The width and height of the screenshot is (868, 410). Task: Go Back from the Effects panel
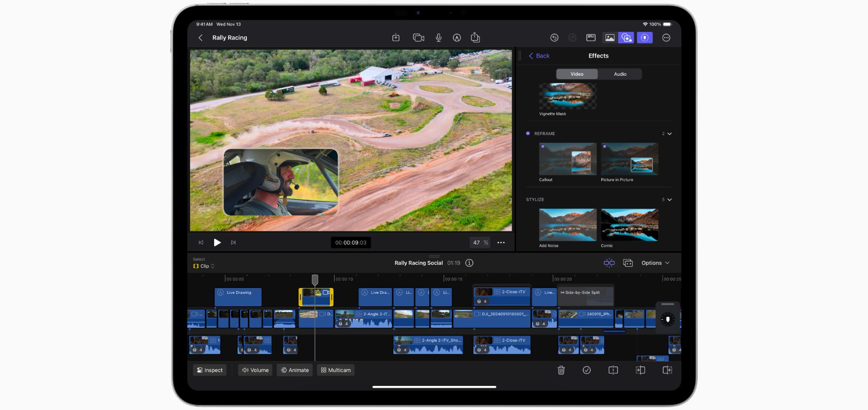[x=539, y=56]
